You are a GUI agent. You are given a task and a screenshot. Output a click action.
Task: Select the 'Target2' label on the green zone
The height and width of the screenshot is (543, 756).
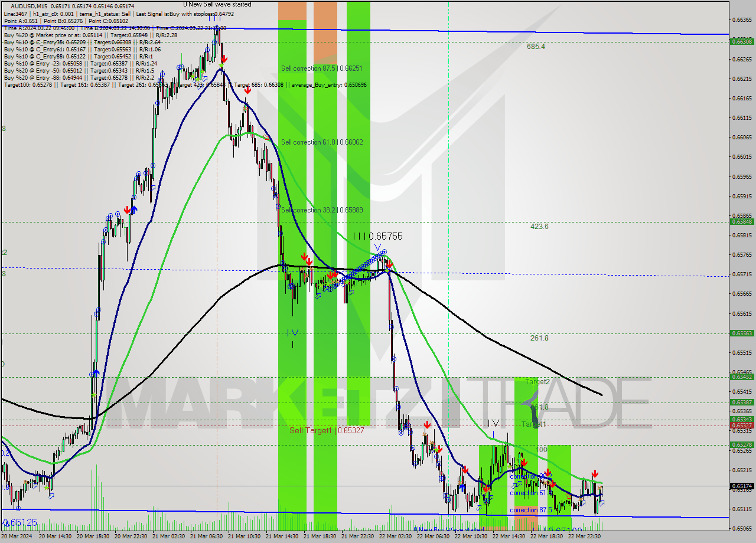[537, 382]
